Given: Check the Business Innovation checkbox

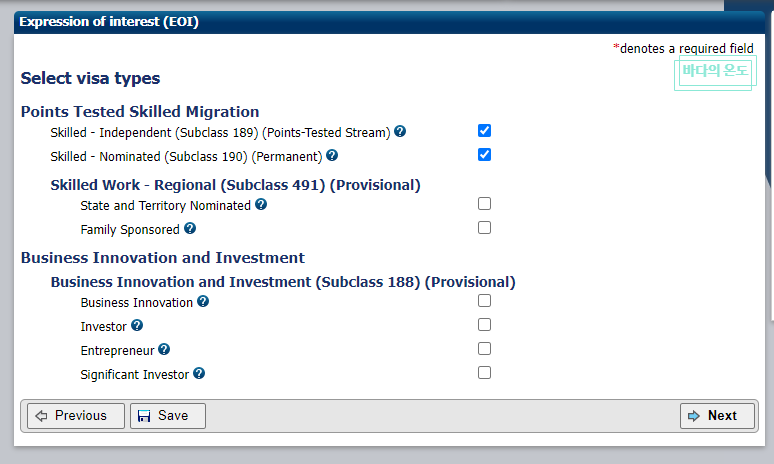Looking at the screenshot, I should [485, 301].
